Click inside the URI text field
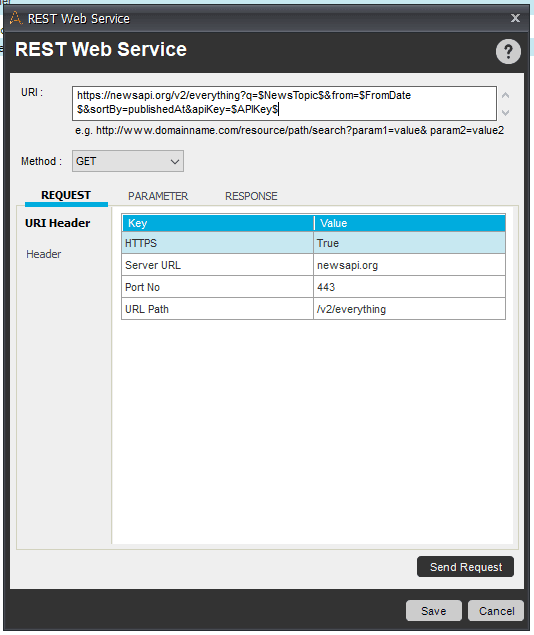534x635 pixels. [284, 103]
